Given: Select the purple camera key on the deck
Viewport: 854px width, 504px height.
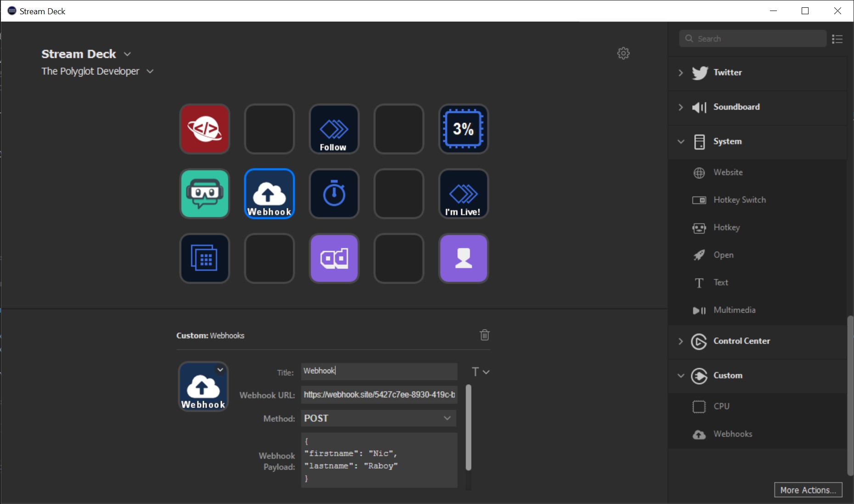Looking at the screenshot, I should coord(334,258).
